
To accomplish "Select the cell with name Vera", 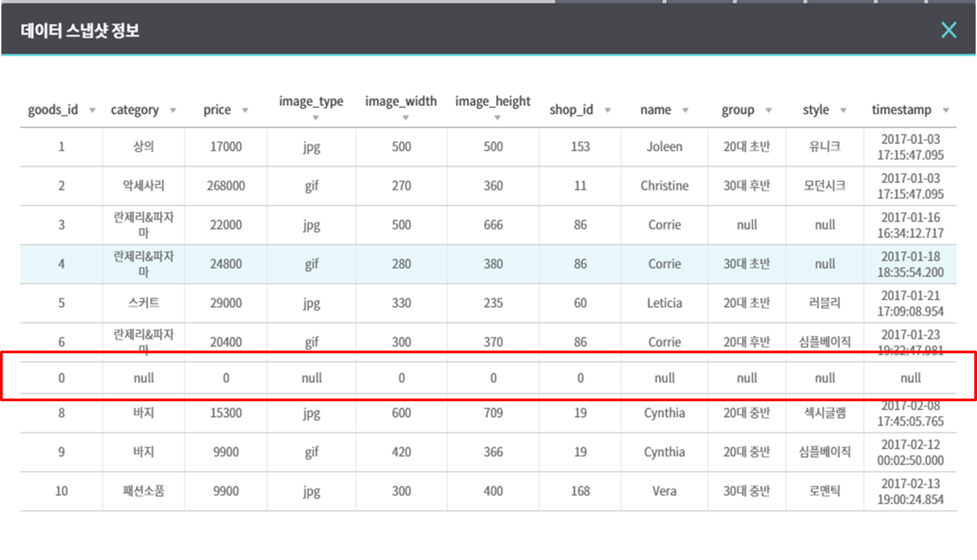I will tap(664, 491).
